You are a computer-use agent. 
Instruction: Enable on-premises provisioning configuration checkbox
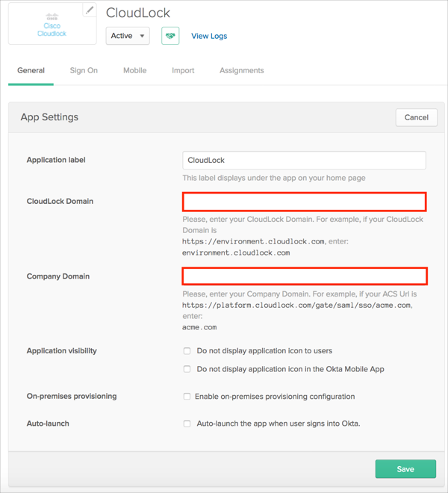[x=187, y=397]
